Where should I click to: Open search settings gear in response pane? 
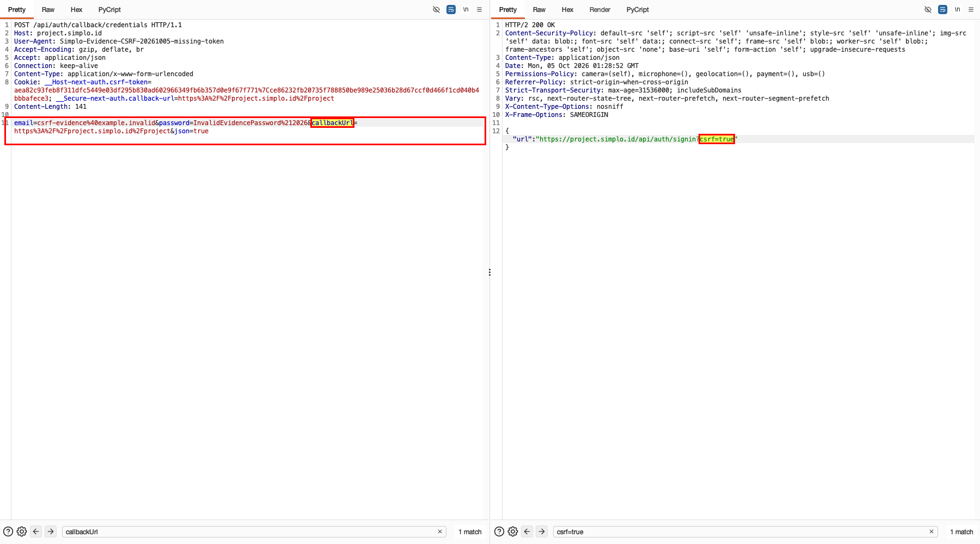(x=513, y=531)
